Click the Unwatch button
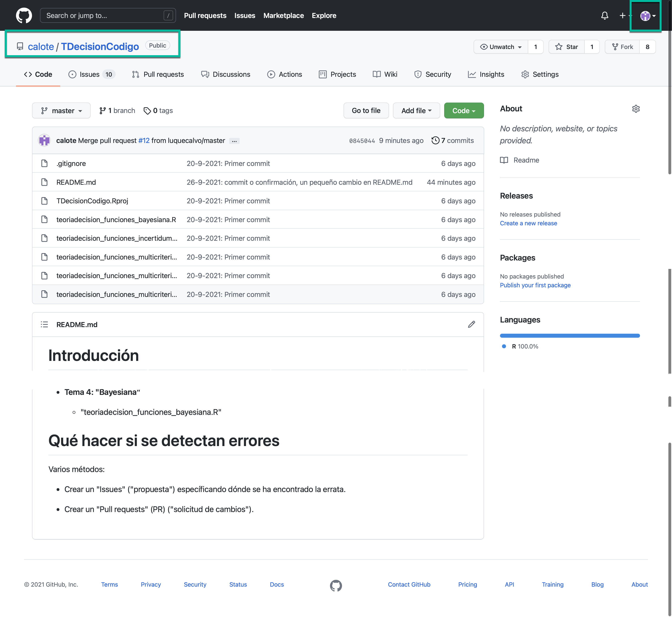Screen dimensions: 672x617 (x=501, y=47)
